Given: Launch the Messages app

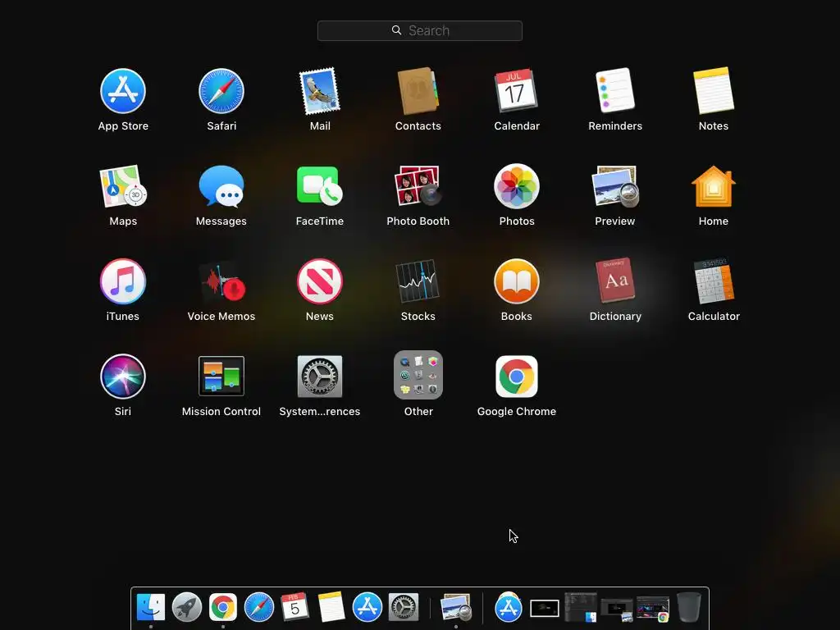Looking at the screenshot, I should tap(221, 186).
